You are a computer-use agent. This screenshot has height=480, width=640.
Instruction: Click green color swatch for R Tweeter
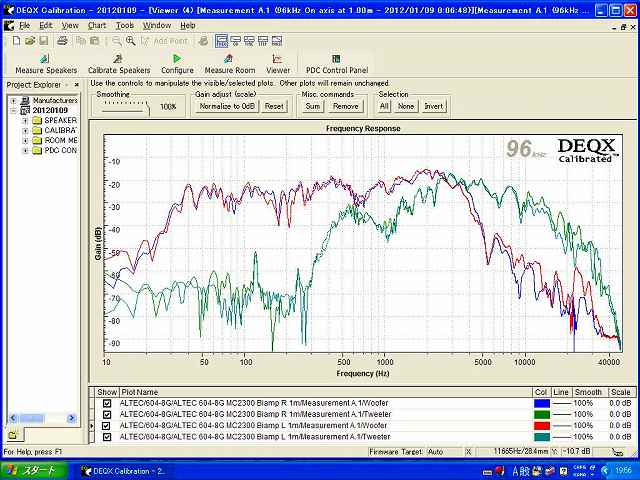coord(542,414)
